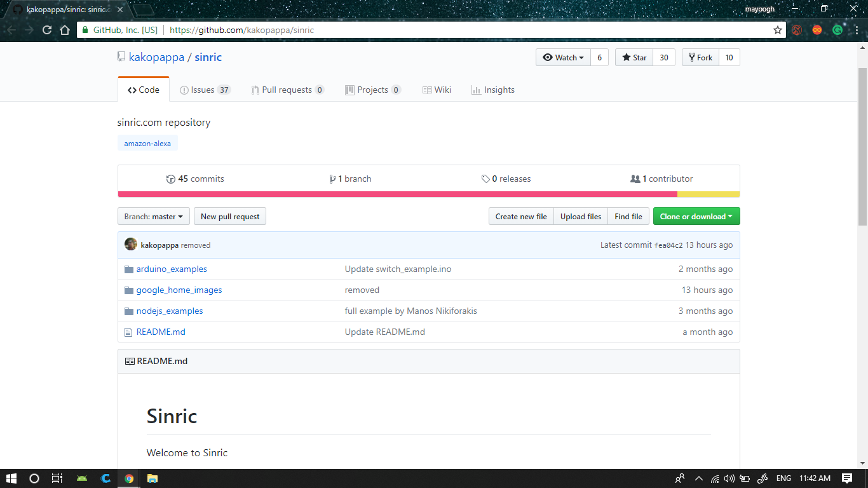Open the mayoogh Chrome profile button
868x488 pixels.
click(x=761, y=10)
